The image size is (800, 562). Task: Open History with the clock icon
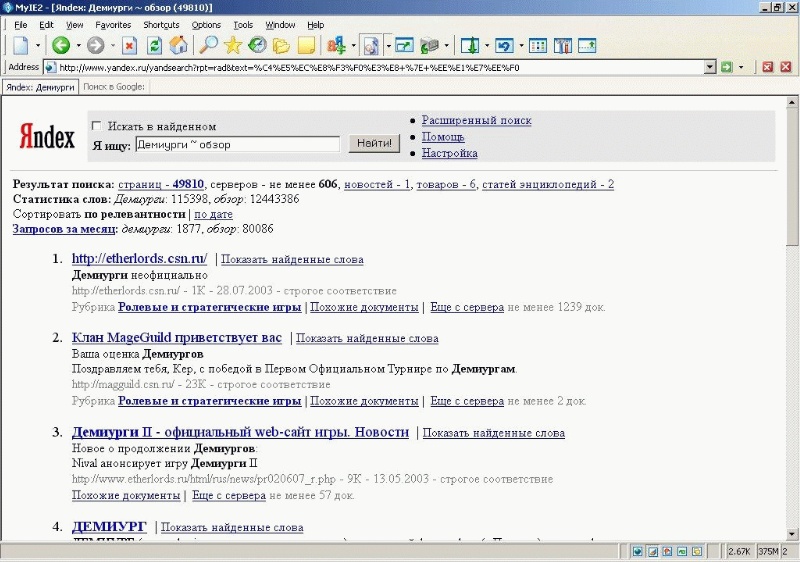258,45
